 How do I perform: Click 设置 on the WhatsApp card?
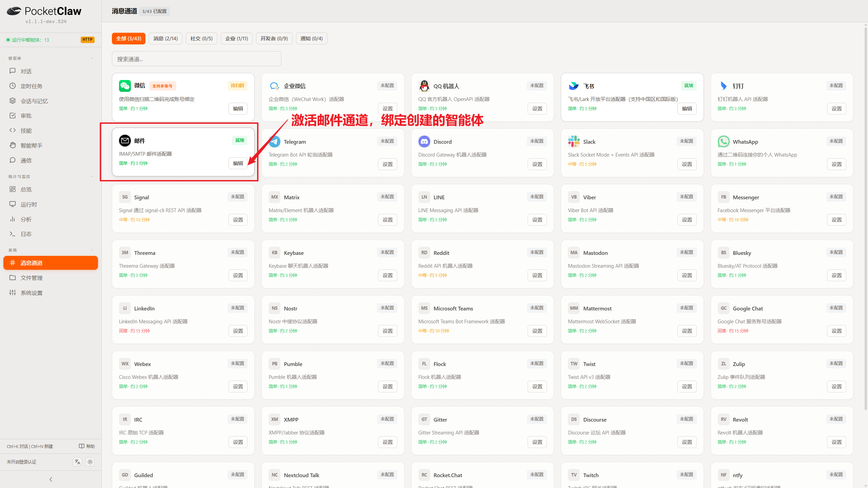click(x=836, y=164)
